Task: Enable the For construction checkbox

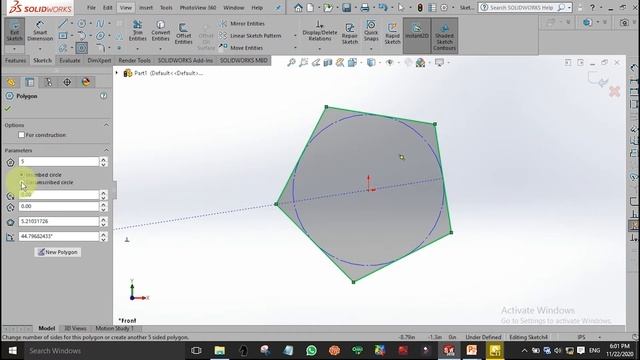Action: 22,135
